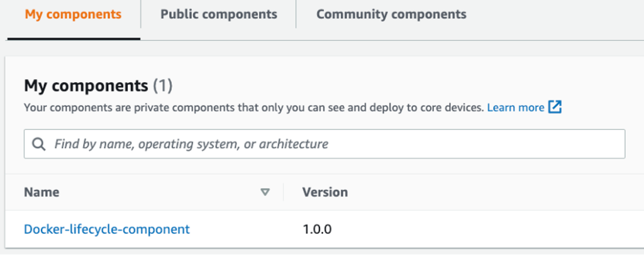Switch to the My components tab
Viewport: 644px width, 255px height.
tap(73, 14)
